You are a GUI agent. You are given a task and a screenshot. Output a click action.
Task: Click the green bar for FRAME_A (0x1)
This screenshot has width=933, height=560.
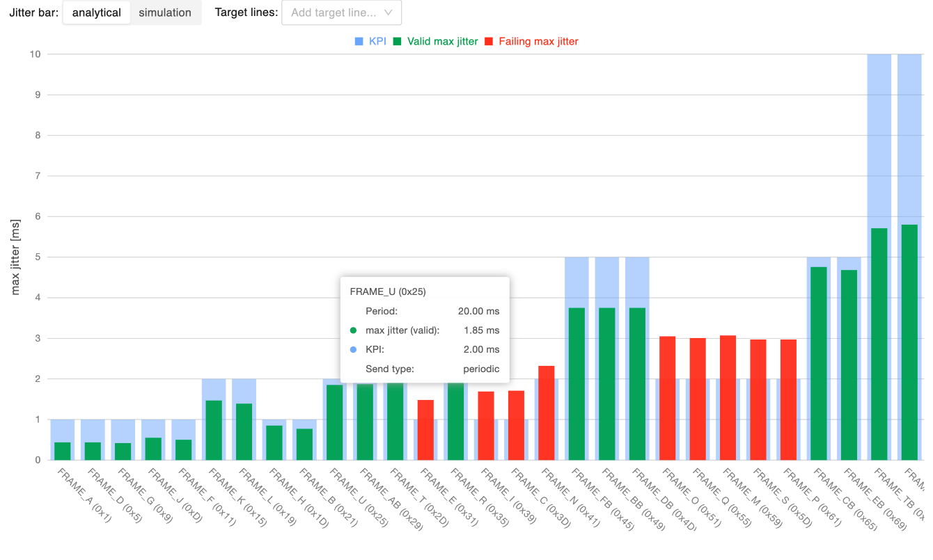pyautogui.click(x=63, y=451)
